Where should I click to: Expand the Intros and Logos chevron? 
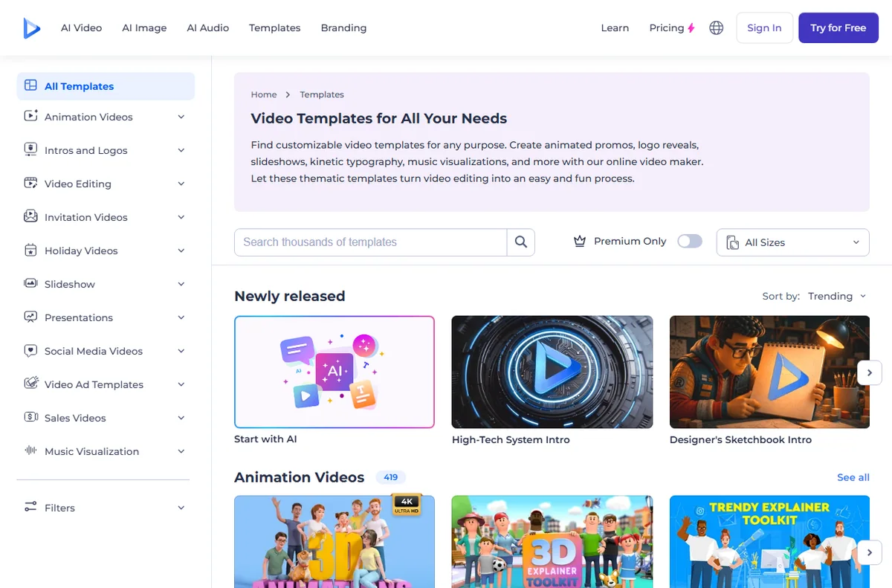coord(181,150)
